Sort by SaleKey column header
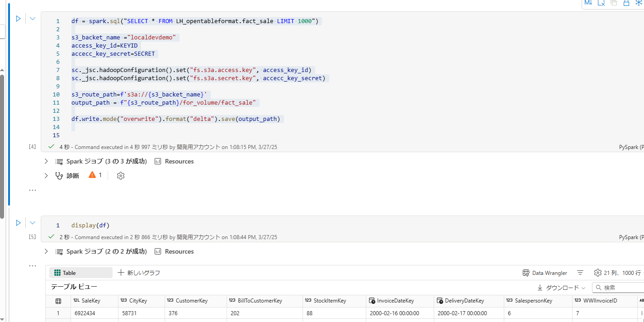 point(95,301)
